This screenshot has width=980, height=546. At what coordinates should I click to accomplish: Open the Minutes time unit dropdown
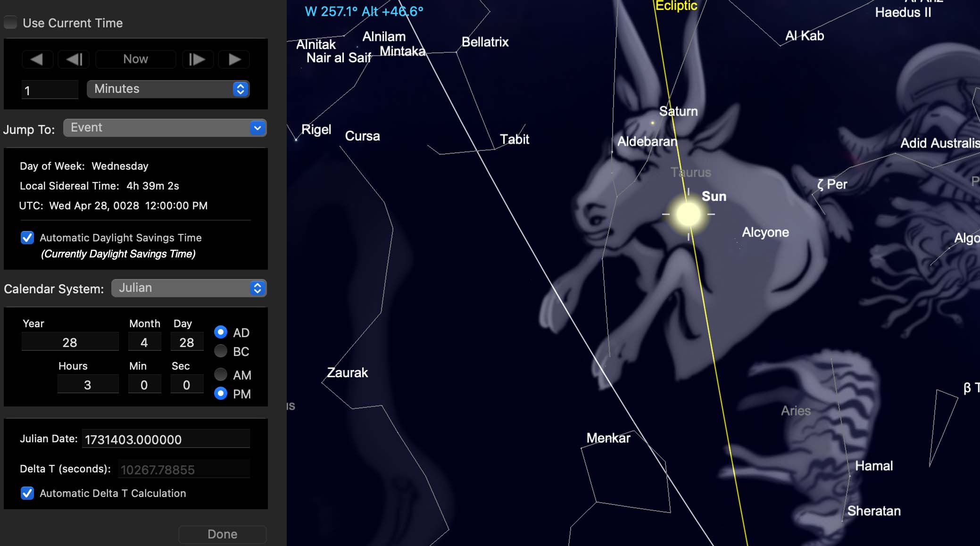coord(168,89)
